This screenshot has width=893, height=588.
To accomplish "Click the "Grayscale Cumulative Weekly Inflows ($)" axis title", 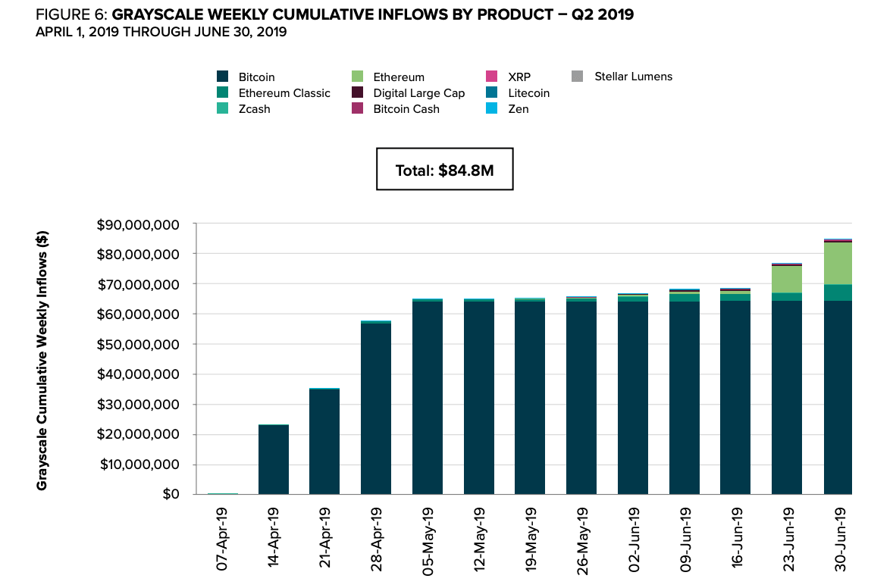I will [x=42, y=361].
